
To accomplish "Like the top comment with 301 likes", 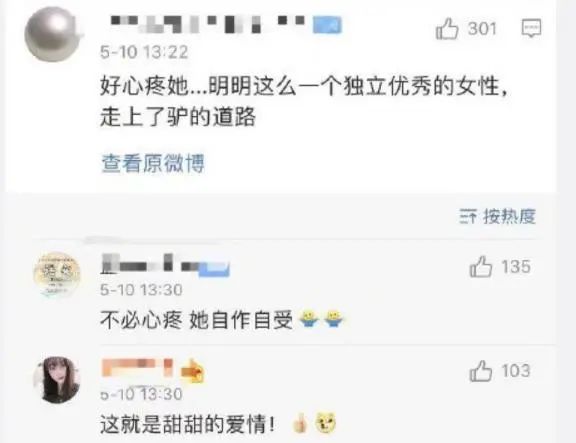I will coord(447,29).
